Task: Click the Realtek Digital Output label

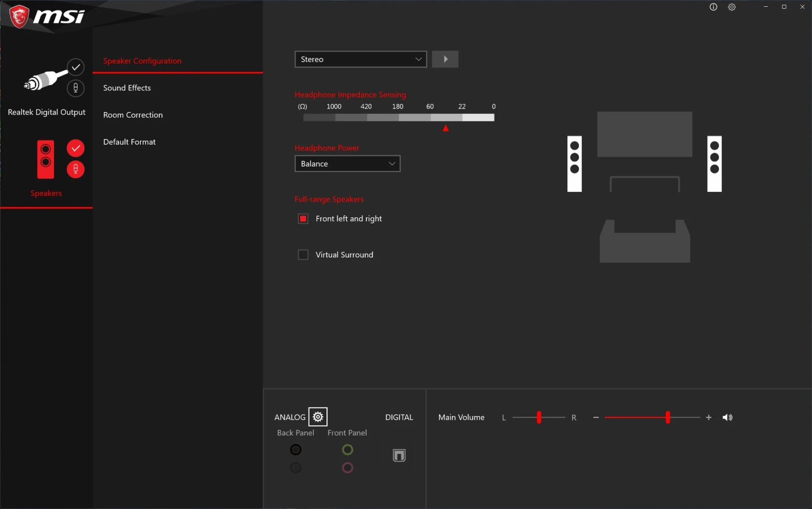Action: coord(47,112)
